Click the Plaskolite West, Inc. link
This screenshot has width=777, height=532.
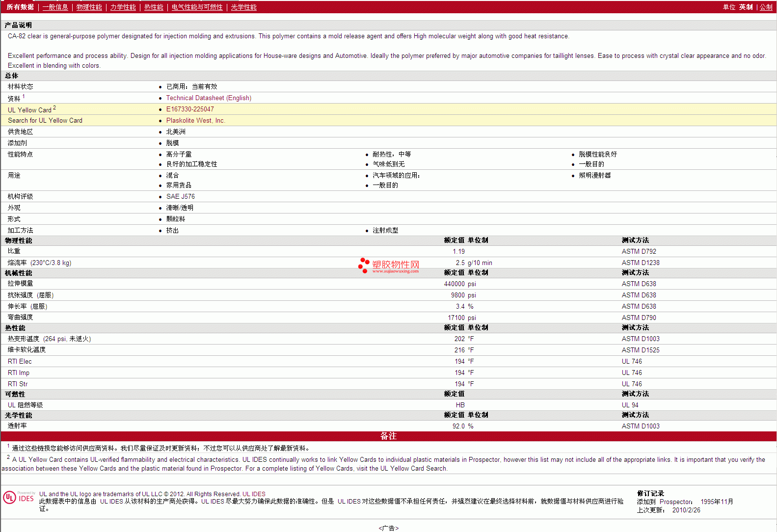(x=195, y=120)
